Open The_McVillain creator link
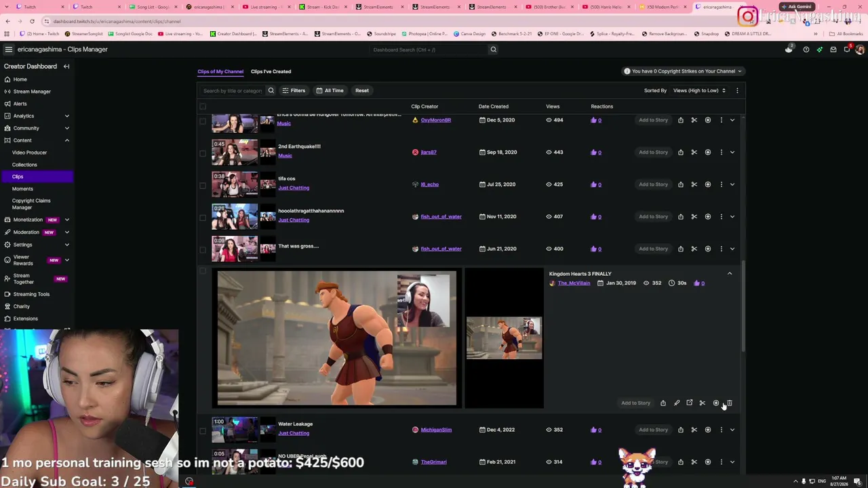 (x=574, y=283)
